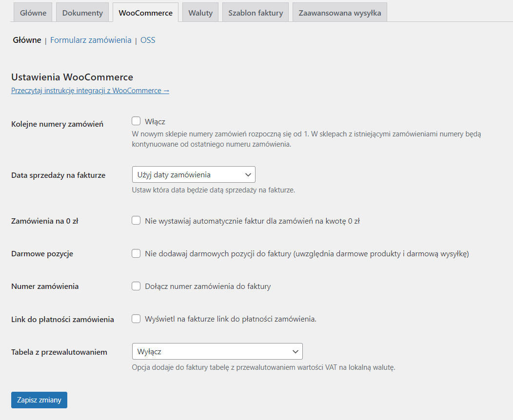Image resolution: width=513 pixels, height=420 pixels.
Task: Go to the OSS subsection
Action: [148, 40]
